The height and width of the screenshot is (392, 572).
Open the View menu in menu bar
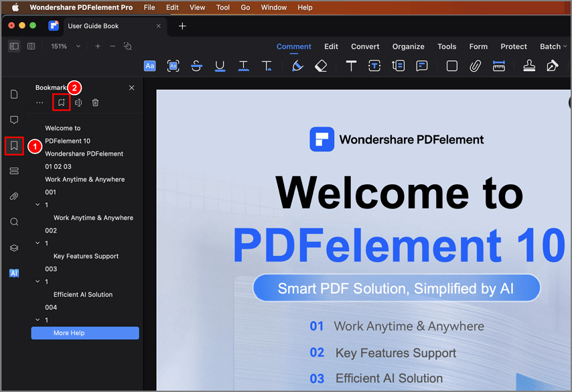198,7
